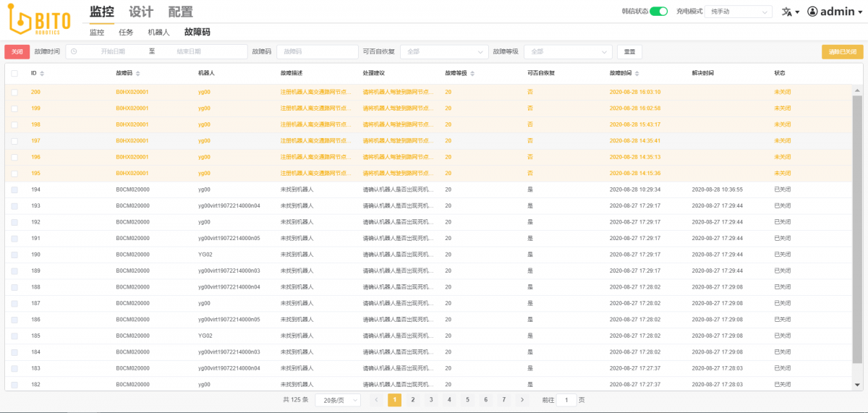This screenshot has height=413, width=868.
Task: Go to page 2 of results
Action: pyautogui.click(x=412, y=399)
